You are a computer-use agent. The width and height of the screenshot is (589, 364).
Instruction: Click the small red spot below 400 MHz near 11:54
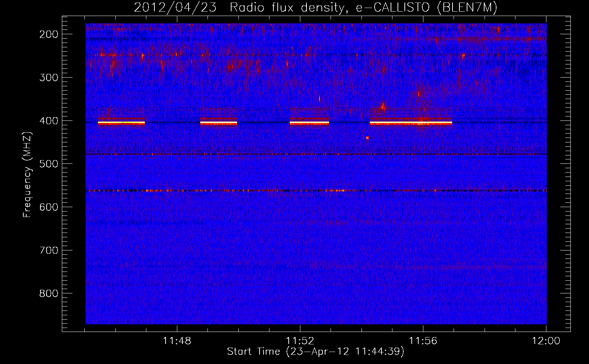coord(367,138)
